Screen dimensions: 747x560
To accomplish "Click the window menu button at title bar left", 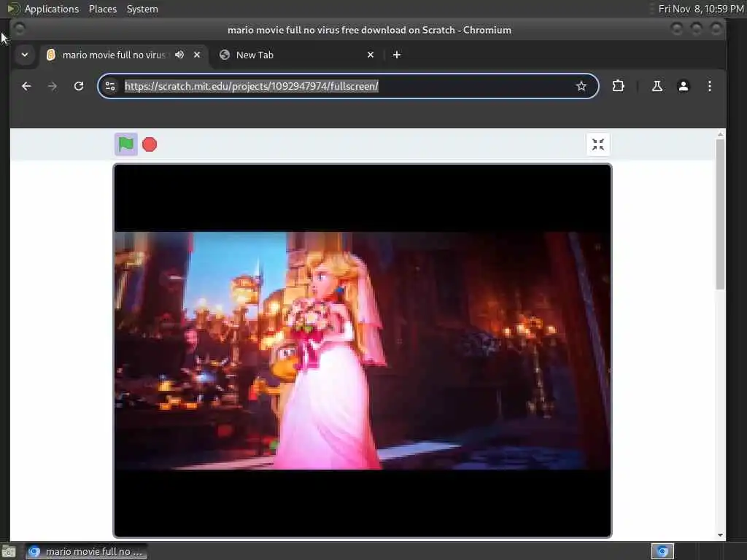I will pyautogui.click(x=20, y=29).
